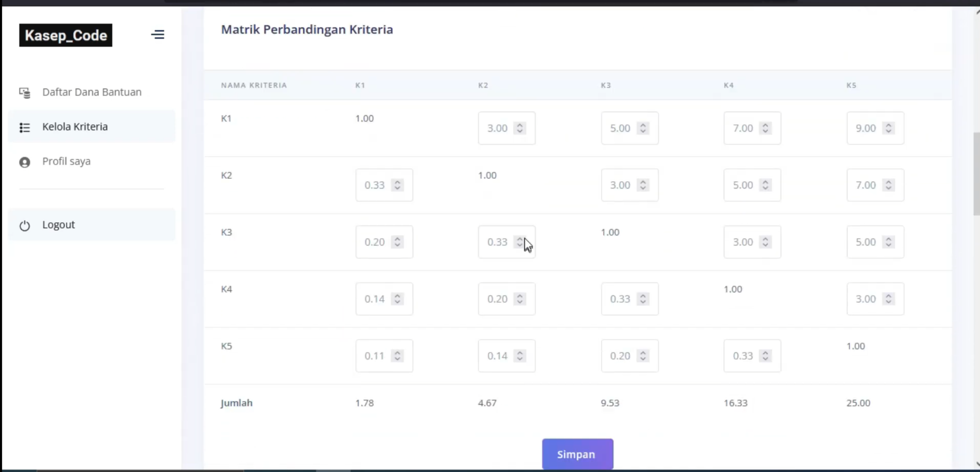980x472 pixels.
Task: Adjust K2 row K3 stepper showing 3.00
Action: coord(643,185)
